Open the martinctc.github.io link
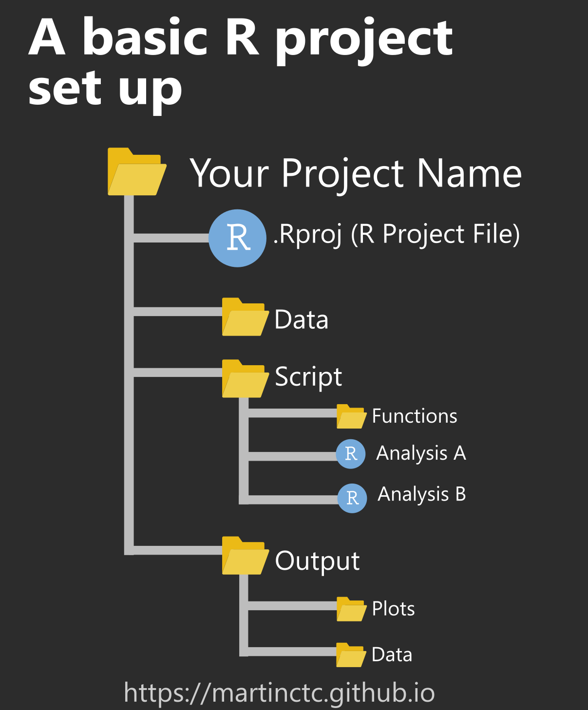 (279, 692)
